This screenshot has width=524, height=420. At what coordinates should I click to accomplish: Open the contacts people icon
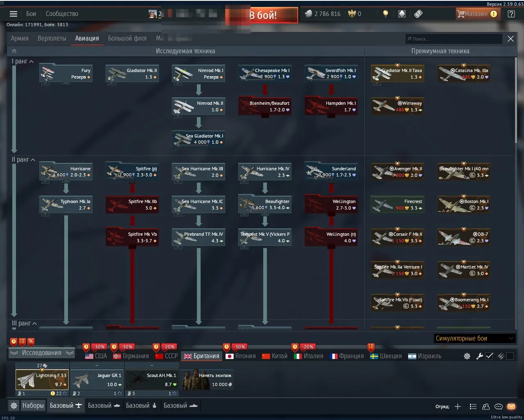(486, 406)
